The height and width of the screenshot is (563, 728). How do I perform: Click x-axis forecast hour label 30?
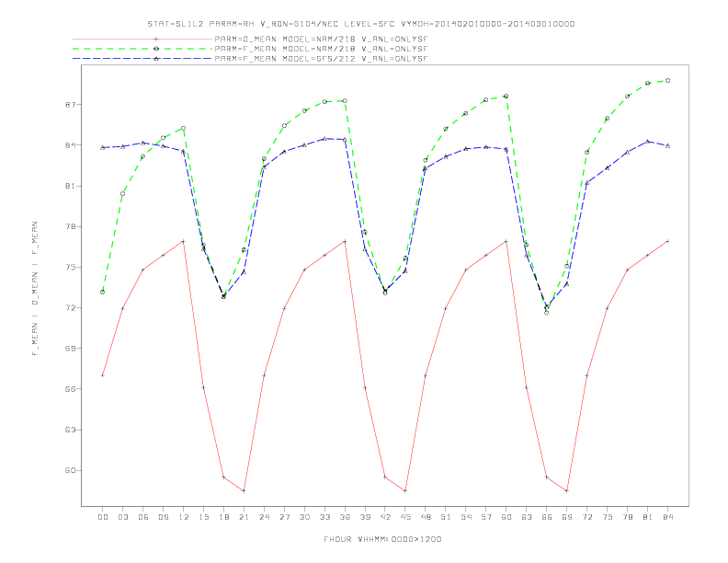click(304, 517)
